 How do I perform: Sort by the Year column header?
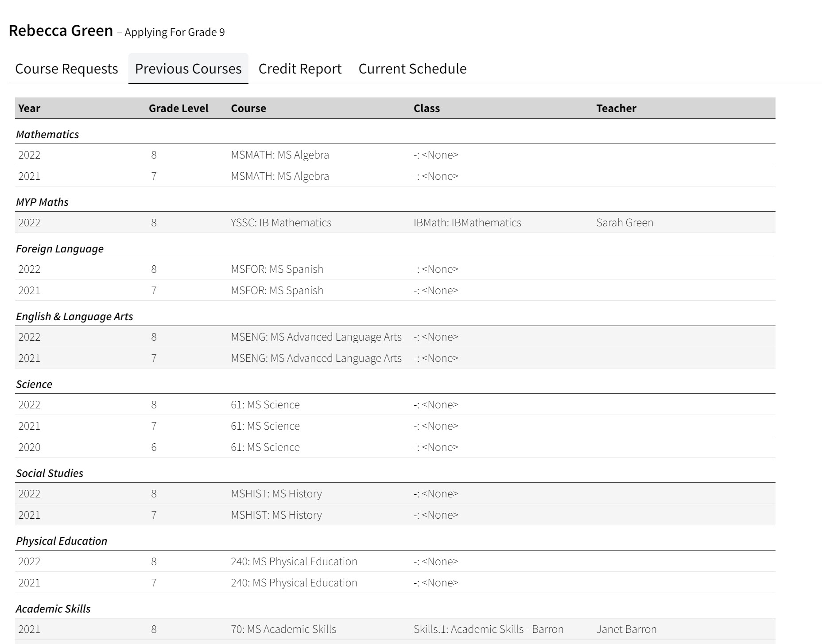29,108
